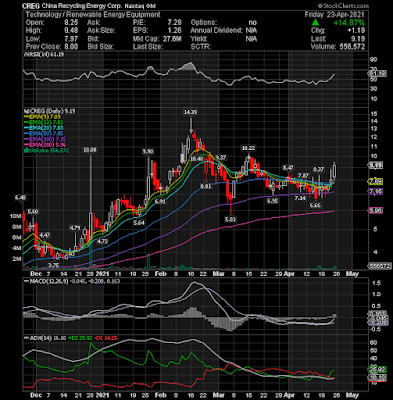Click the green up-arrow change indicator
Image resolution: width=393 pixels, height=400 pixels.
(315, 22)
